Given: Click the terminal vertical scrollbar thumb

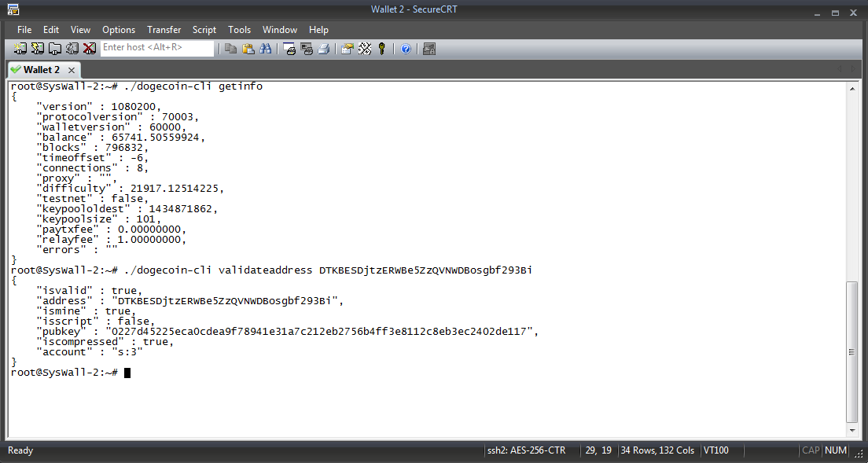Looking at the screenshot, I should point(852,352).
